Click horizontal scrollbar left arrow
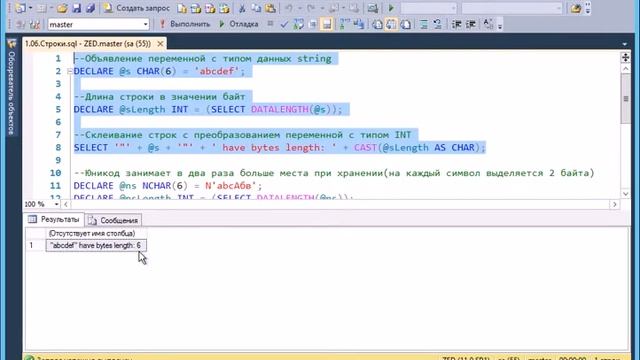Screen dimensions: 640x360 66,204
